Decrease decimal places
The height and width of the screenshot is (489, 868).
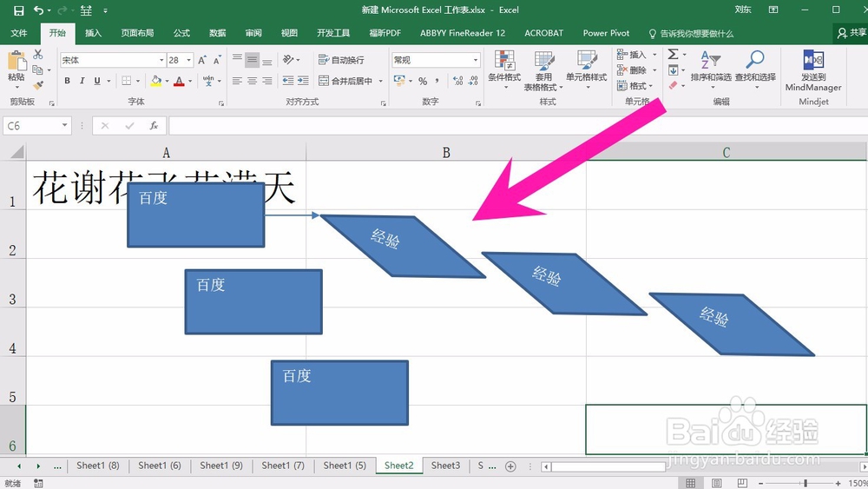tap(473, 81)
